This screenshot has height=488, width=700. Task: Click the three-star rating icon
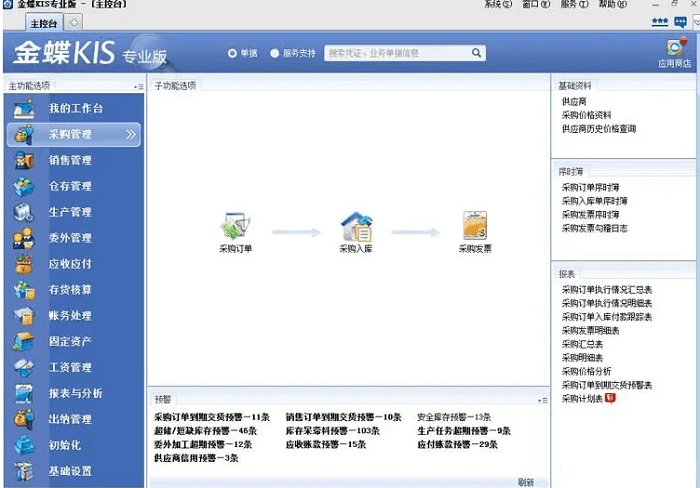pos(659,21)
